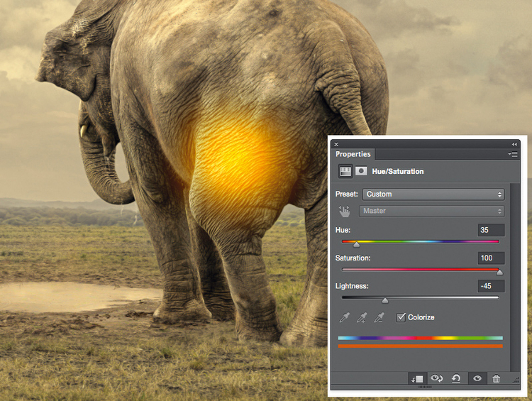Click the Lightness value field showing -45
This screenshot has height=401, width=532.
(x=491, y=286)
